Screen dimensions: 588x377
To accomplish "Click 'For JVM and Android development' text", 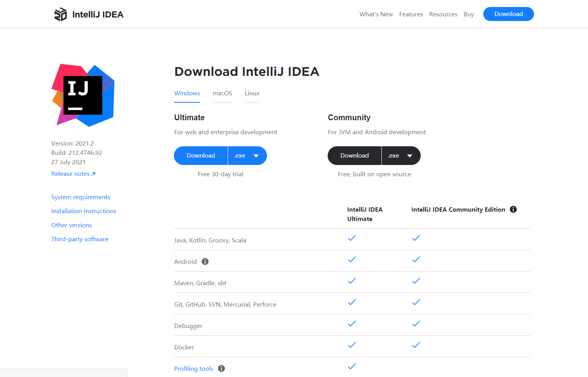I will click(x=377, y=132).
